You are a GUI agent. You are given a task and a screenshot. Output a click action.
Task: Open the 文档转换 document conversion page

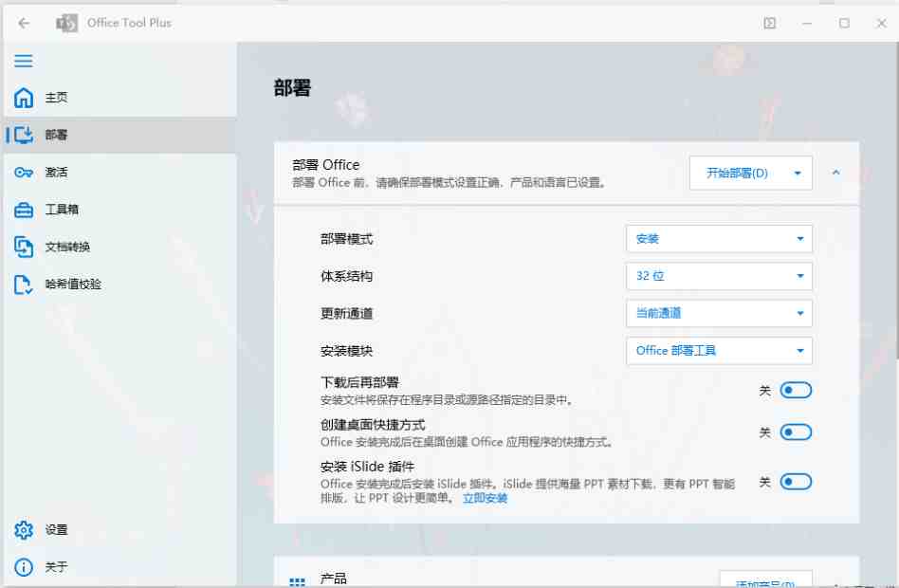click(23, 247)
